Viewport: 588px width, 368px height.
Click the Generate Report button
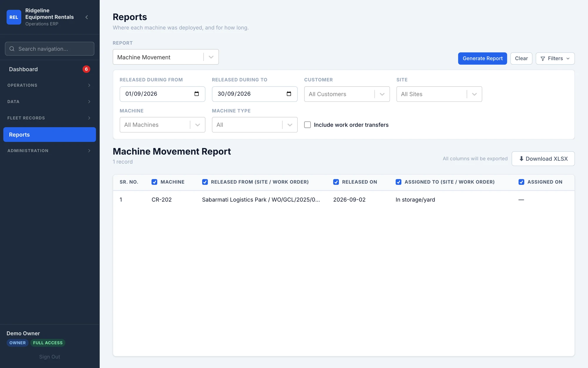click(x=482, y=59)
